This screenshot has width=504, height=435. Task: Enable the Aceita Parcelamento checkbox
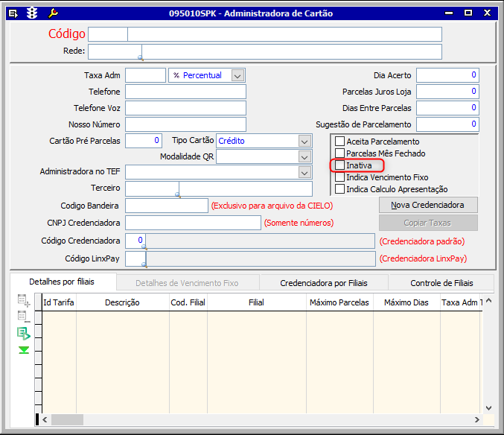pos(340,142)
